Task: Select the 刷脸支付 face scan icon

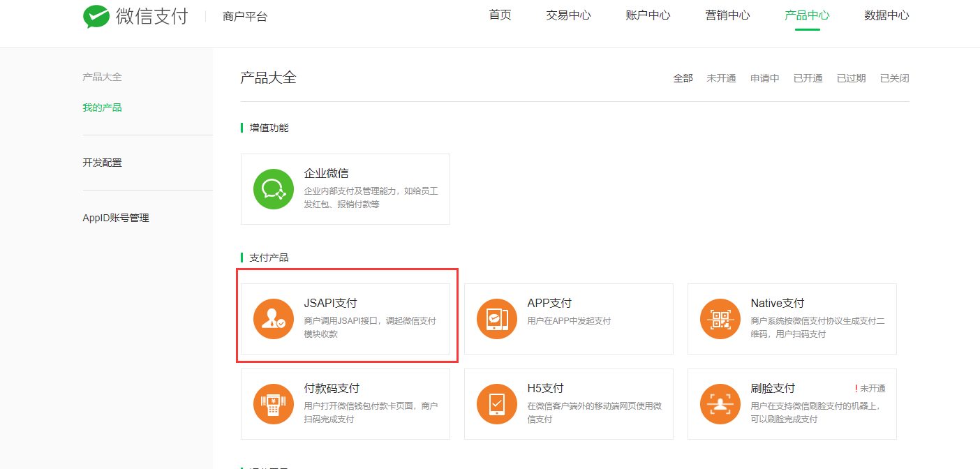Action: [x=720, y=404]
